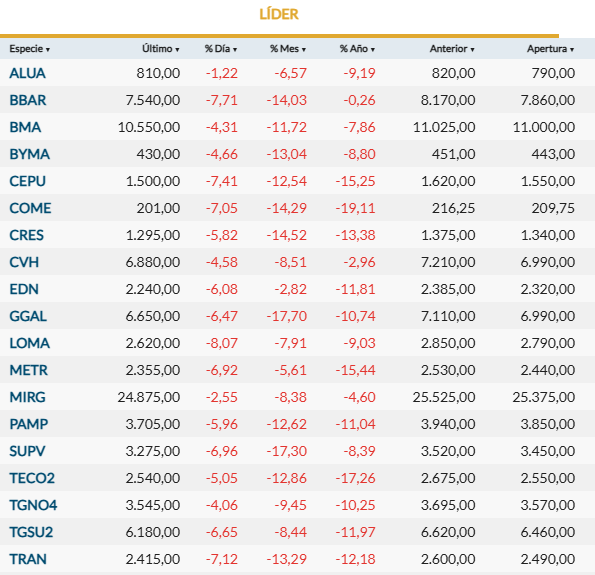595x575 pixels.
Task: Sort by % Mes header
Action: click(x=288, y=49)
